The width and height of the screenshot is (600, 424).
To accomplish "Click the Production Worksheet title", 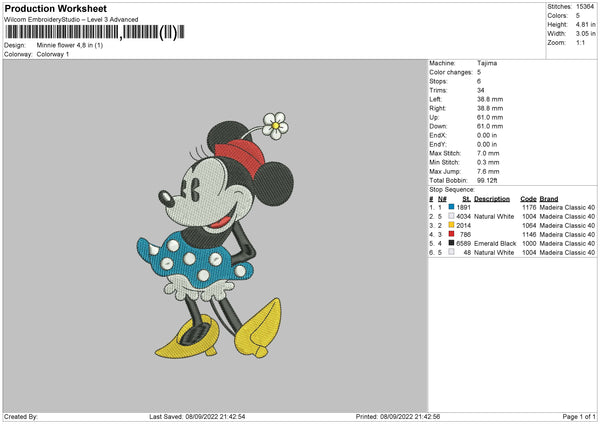I will [57, 8].
